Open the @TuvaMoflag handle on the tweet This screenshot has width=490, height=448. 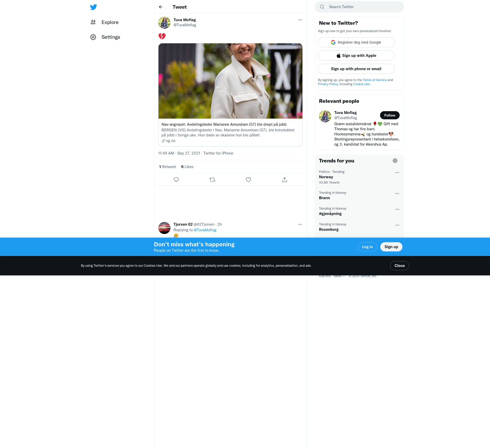point(185,25)
